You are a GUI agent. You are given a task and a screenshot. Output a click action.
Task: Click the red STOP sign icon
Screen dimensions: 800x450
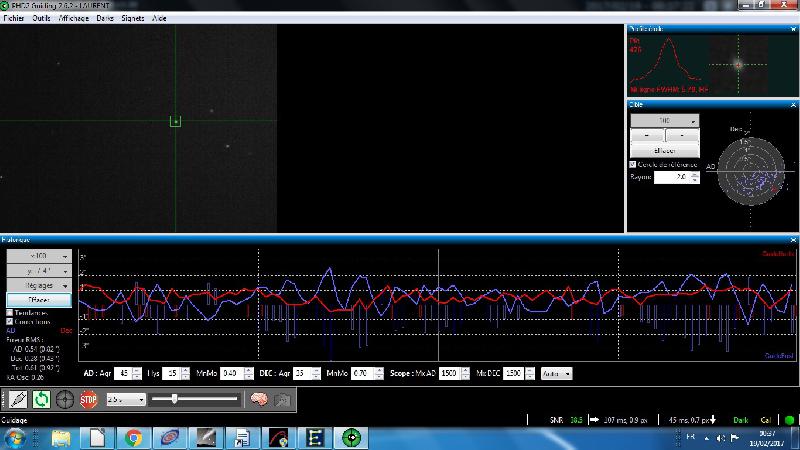(x=88, y=399)
